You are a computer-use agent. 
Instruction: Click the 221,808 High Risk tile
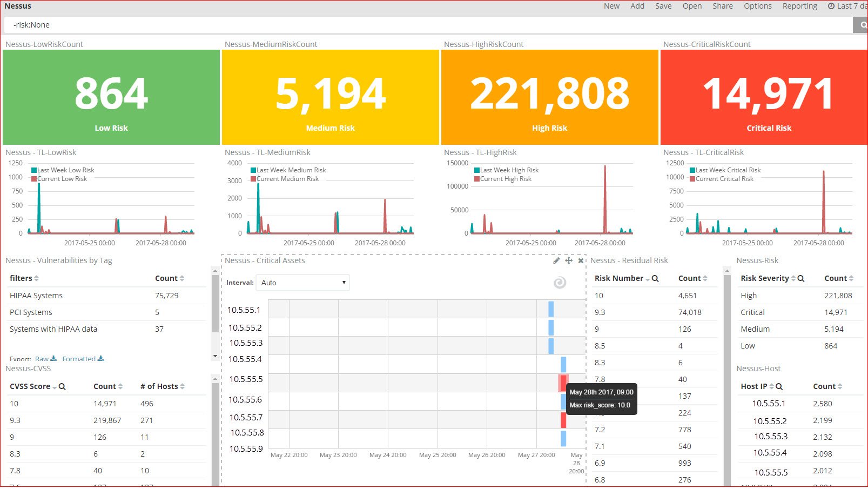pos(550,97)
